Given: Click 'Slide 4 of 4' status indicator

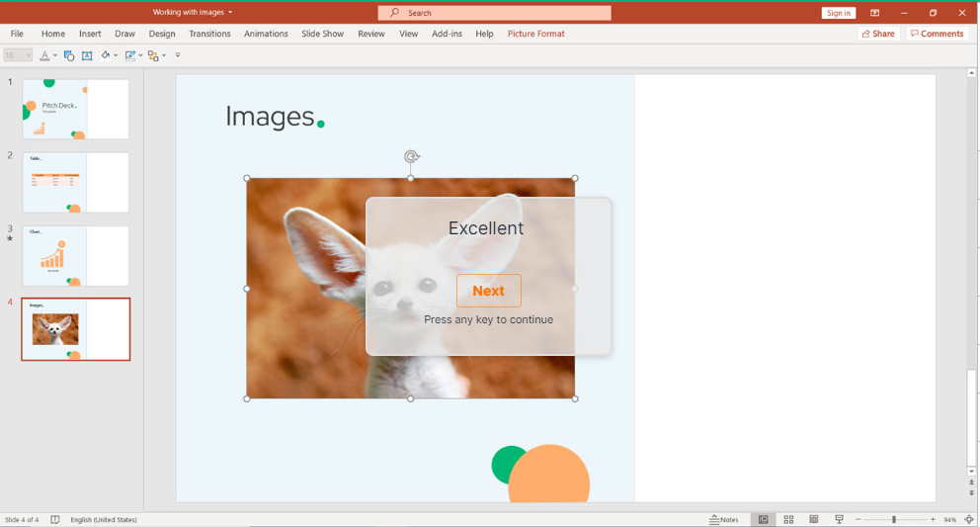Looking at the screenshot, I should tap(22, 520).
